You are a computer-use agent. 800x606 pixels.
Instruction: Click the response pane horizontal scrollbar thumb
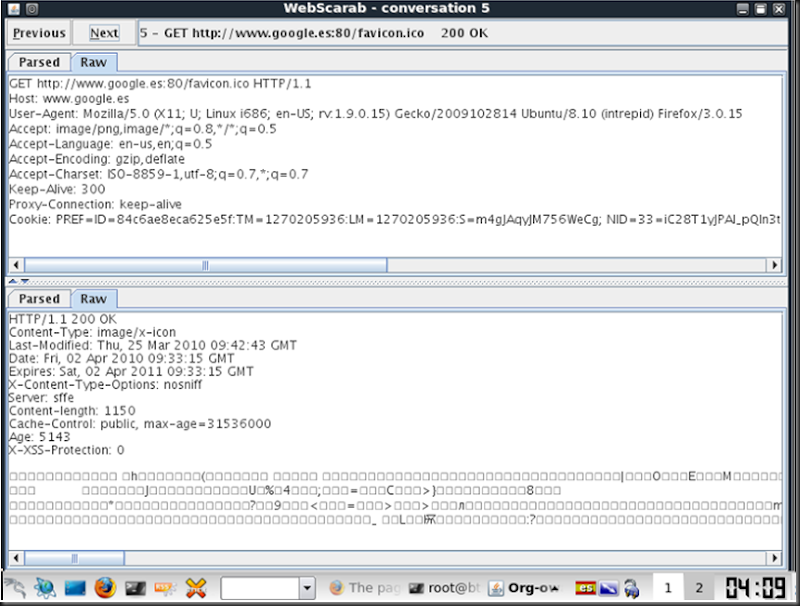[74, 558]
